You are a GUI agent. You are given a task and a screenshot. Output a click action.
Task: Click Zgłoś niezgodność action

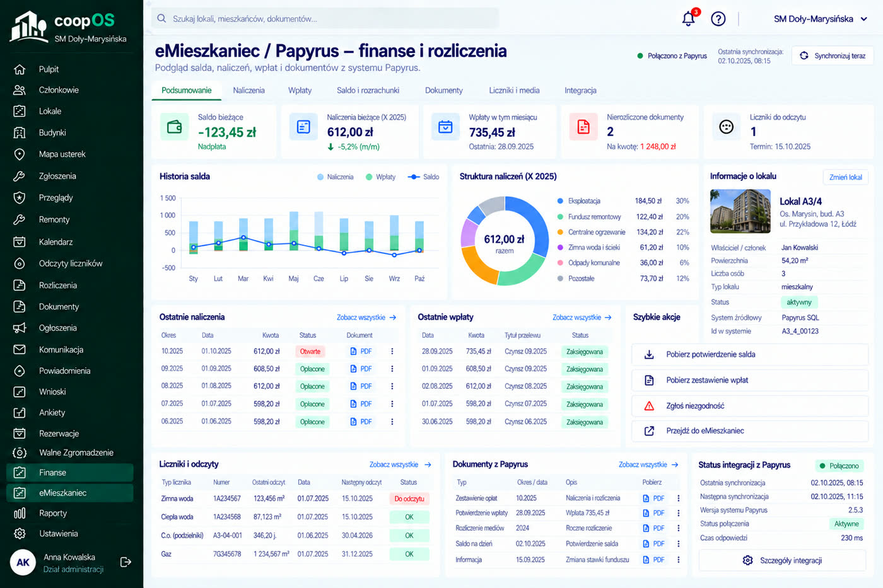750,406
